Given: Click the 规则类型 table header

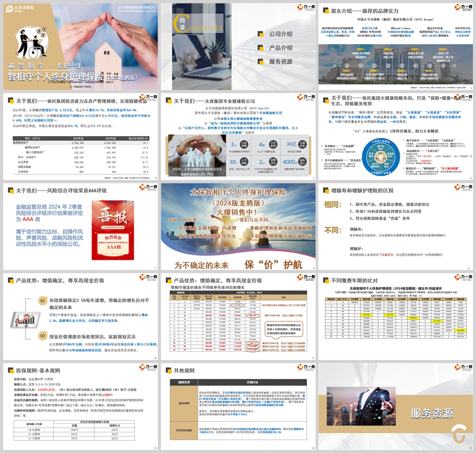Looking at the screenshot, I should (x=184, y=382).
